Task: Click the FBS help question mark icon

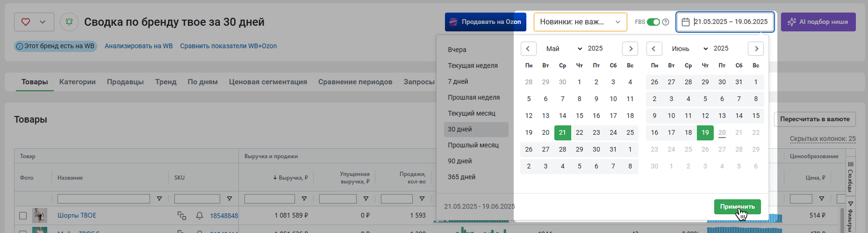Action: [x=665, y=22]
